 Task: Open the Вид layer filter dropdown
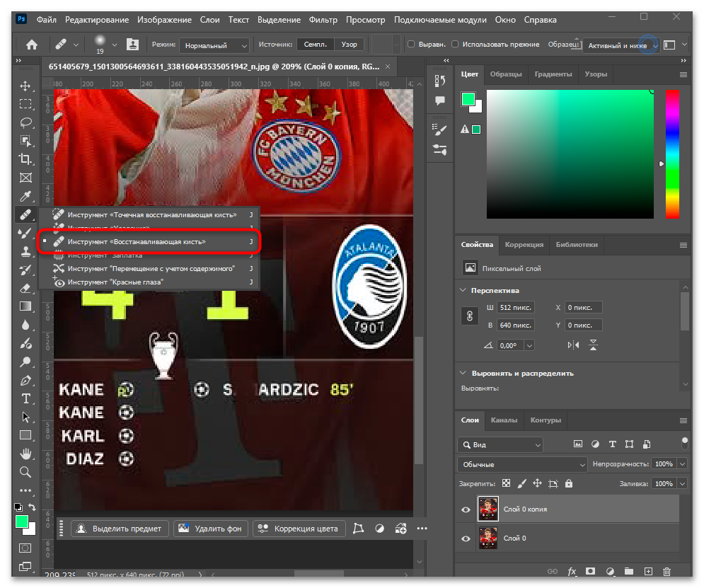501,445
